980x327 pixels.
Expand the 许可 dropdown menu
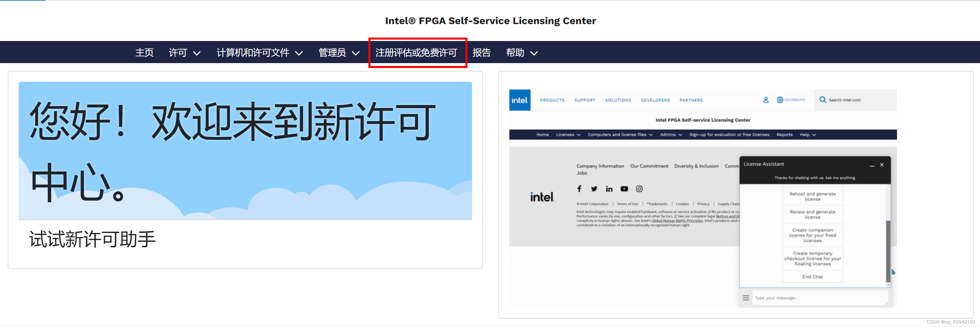coord(185,53)
